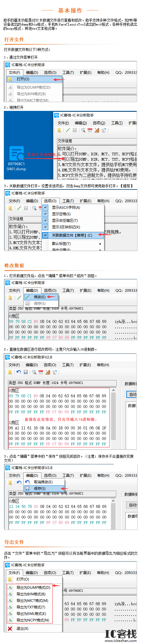Click the export icon beside 导出为NCPY格式(N)

10,620
